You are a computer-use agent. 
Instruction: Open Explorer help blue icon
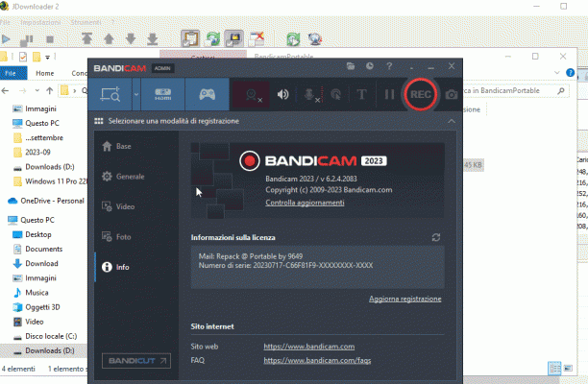click(570, 73)
